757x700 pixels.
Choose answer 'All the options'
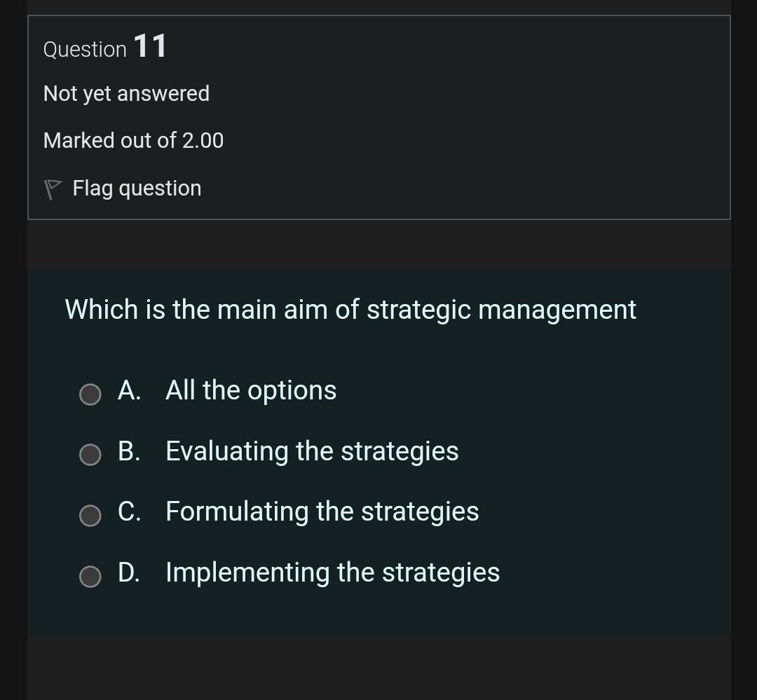click(x=250, y=391)
